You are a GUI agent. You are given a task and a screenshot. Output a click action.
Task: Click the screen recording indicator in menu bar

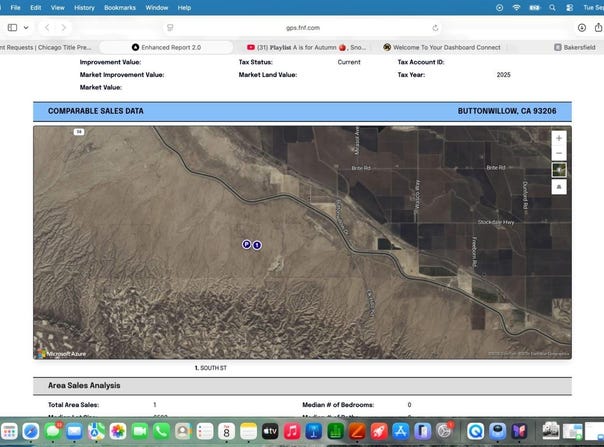coord(499,8)
